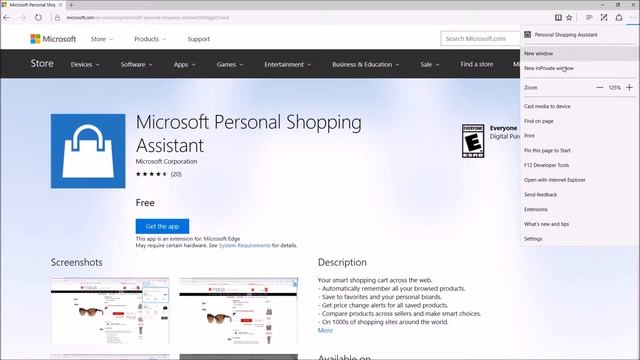Click the Microsoft logo
Screen dimensions: 640x360
click(x=53, y=39)
